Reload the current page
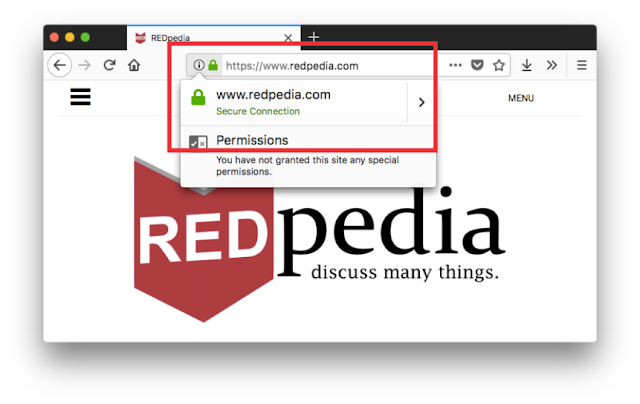 click(x=109, y=65)
